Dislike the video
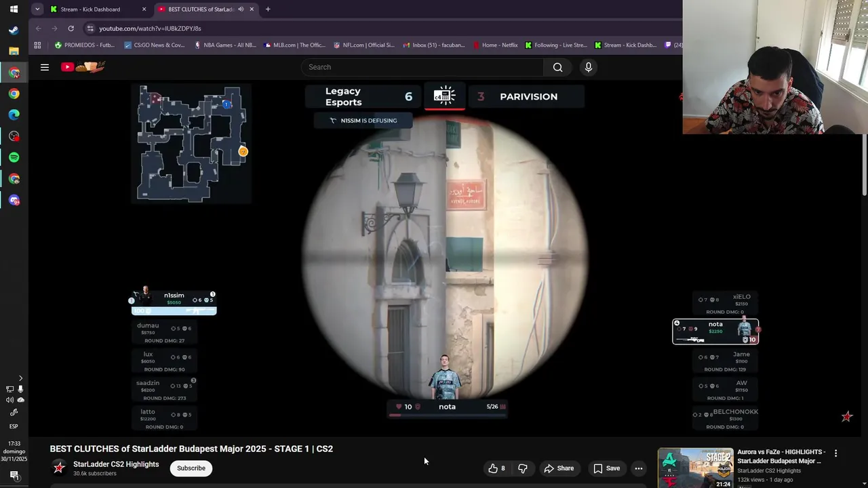Viewport: 868px width, 488px height. [523, 468]
